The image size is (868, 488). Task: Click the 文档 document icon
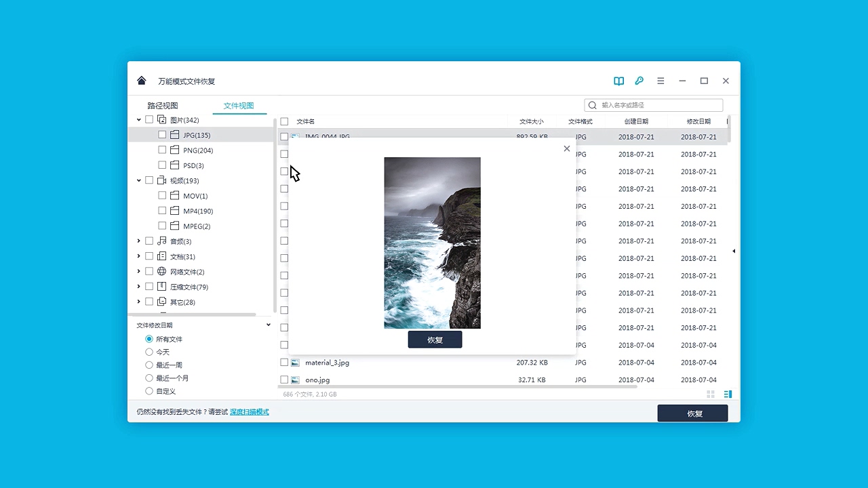(162, 256)
